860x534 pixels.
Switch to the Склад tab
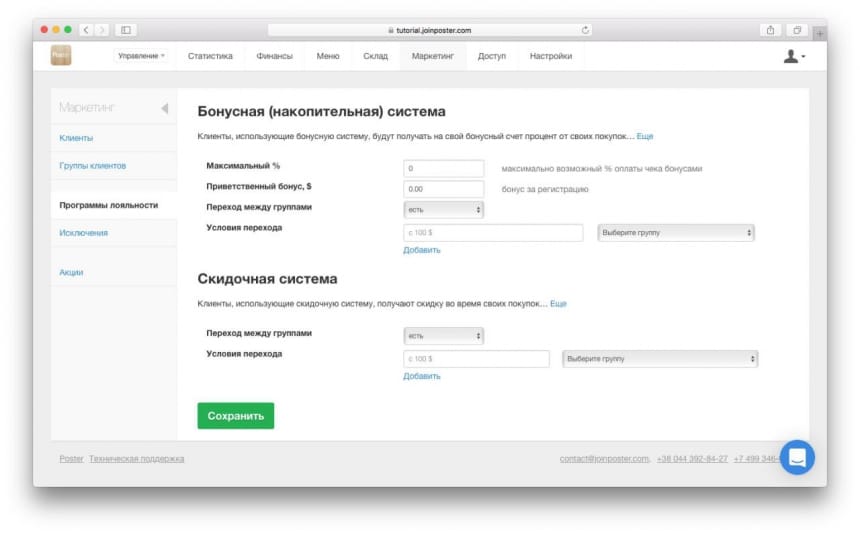[375, 56]
